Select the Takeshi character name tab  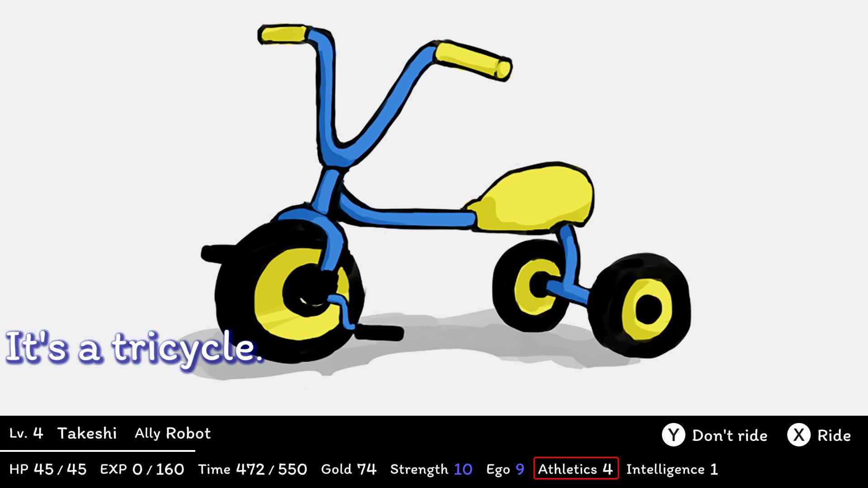(87, 433)
